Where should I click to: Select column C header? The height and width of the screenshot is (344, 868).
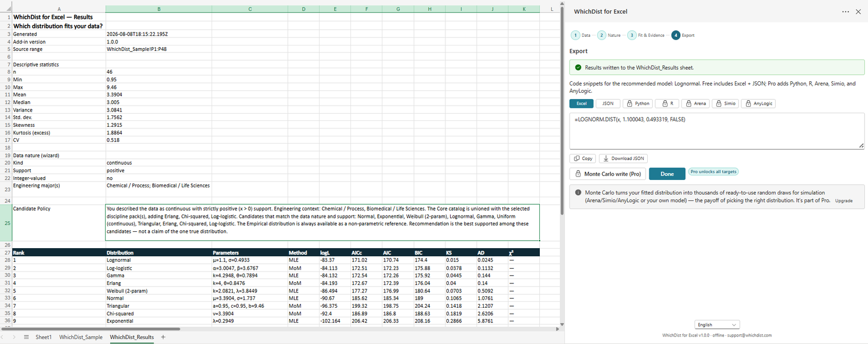(x=250, y=9)
